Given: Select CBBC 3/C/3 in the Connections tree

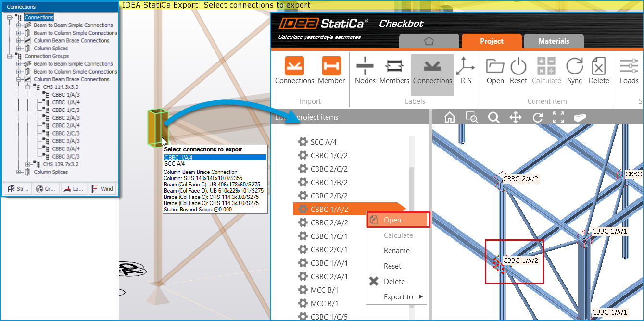Looking at the screenshot, I should (x=66, y=156).
